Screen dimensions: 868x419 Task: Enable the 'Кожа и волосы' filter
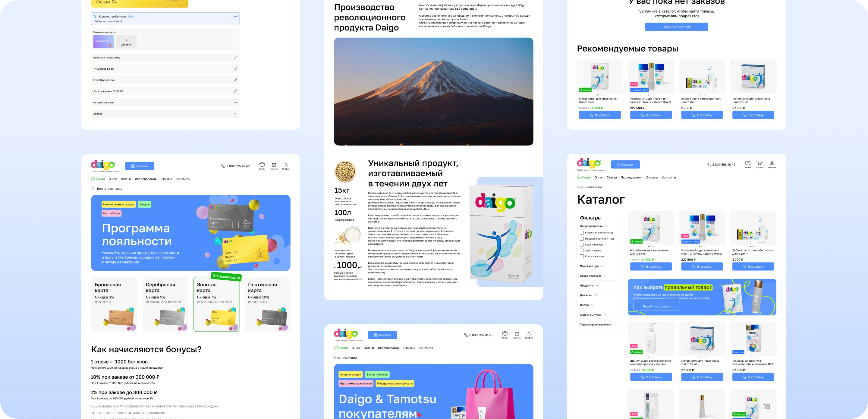pos(582,245)
